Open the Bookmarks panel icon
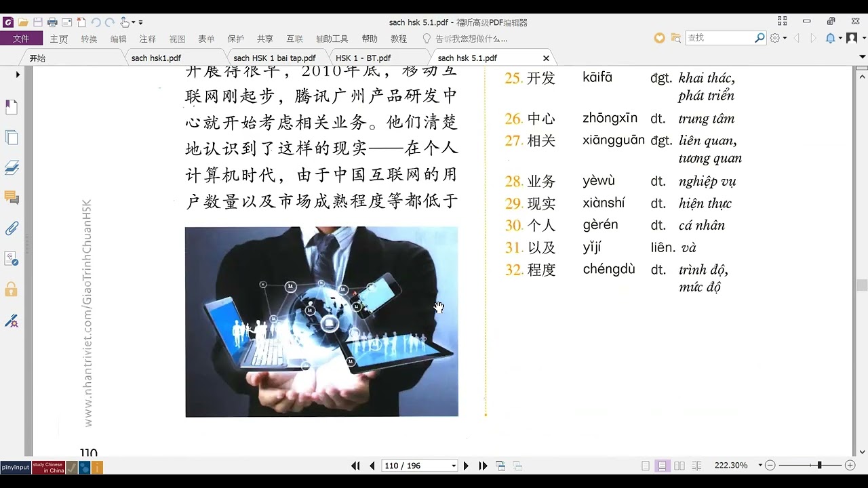Viewport: 868px width, 488px height. (12, 107)
